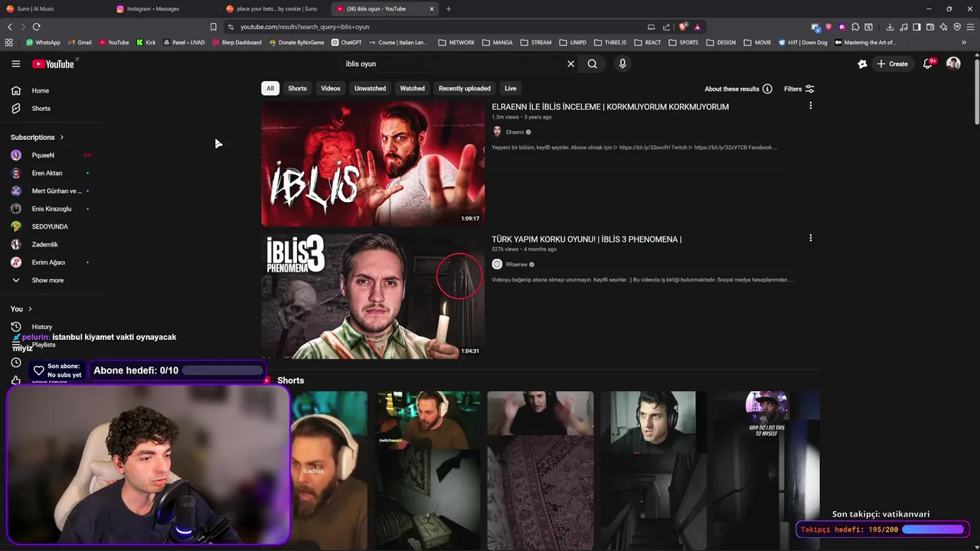Viewport: 980px width, 551px height.
Task: Open the browser extensions puzzle icon
Action: coord(855,27)
